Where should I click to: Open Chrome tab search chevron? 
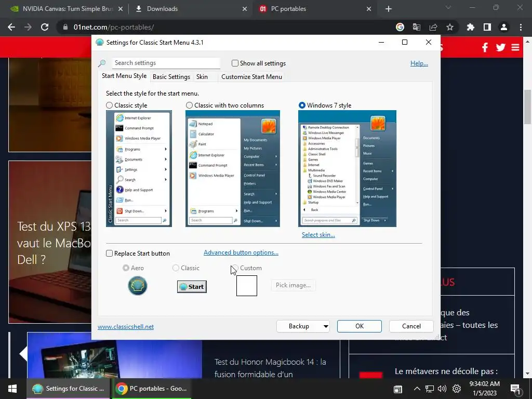pyautogui.click(x=448, y=7)
